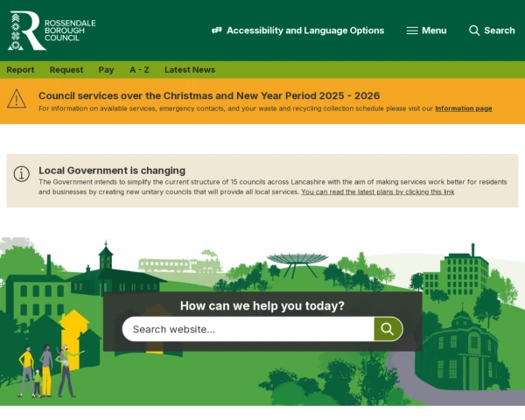This screenshot has width=525, height=420.
Task: Open the A - Z listing
Action: (x=139, y=70)
